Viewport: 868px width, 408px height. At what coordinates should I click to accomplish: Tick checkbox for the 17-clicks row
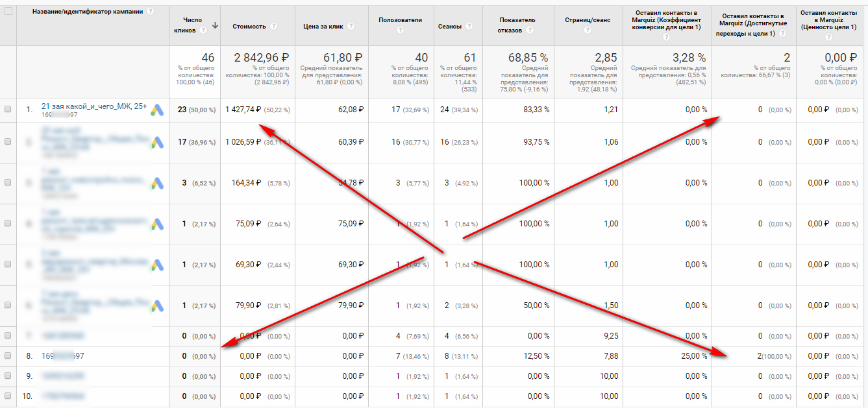pyautogui.click(x=8, y=142)
